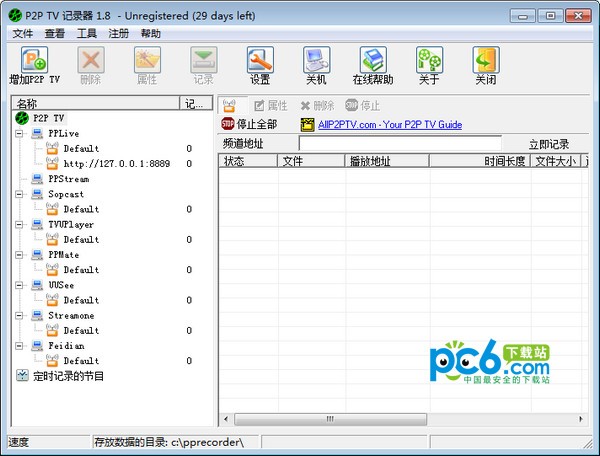The height and width of the screenshot is (456, 600).
Task: Open the 文件 menu
Action: click(23, 34)
